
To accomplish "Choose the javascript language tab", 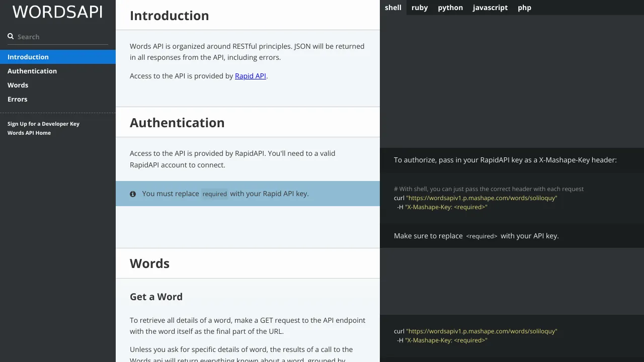I will 490,8.
